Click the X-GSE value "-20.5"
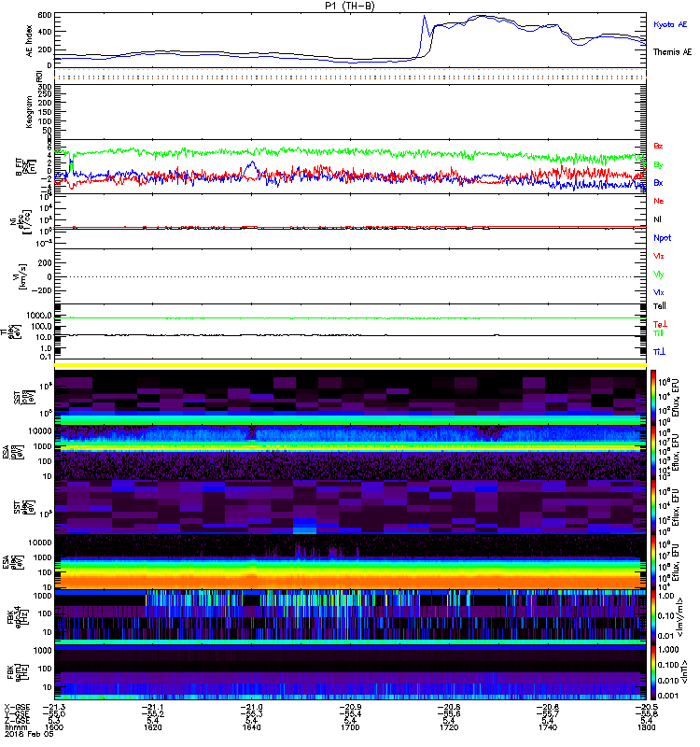The image size is (700, 747). (646, 707)
